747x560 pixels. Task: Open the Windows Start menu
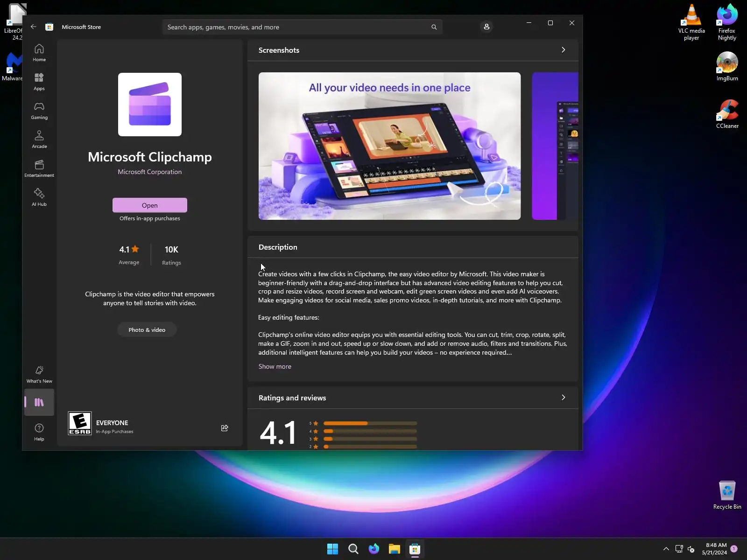tap(332, 549)
